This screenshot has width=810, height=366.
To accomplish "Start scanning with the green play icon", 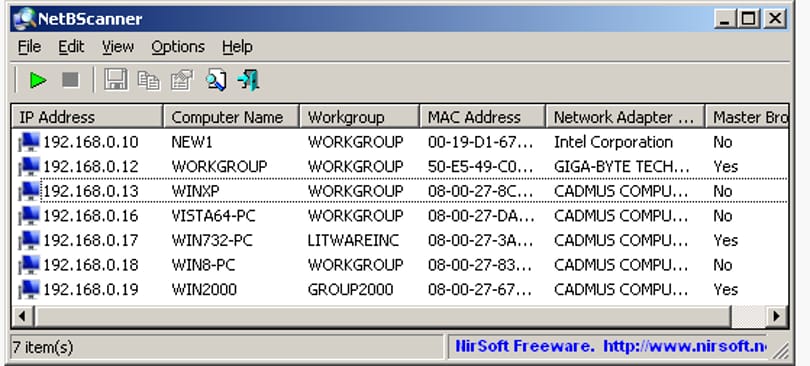I will 38,81.
